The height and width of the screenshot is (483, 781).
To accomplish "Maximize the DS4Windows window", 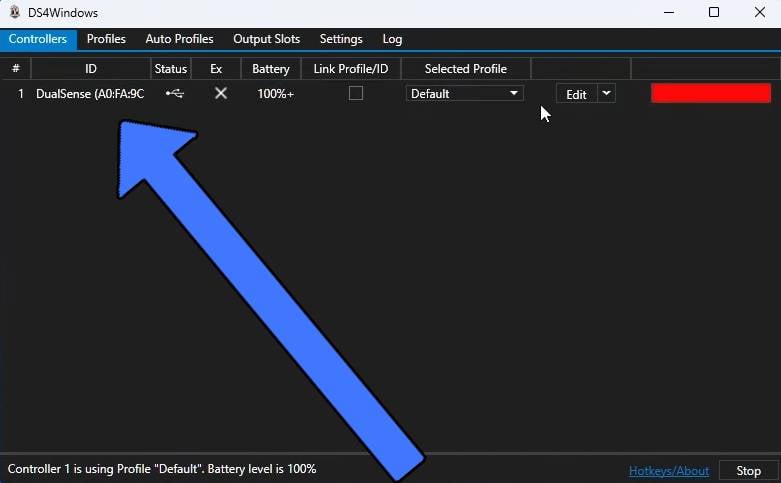I will tap(714, 12).
